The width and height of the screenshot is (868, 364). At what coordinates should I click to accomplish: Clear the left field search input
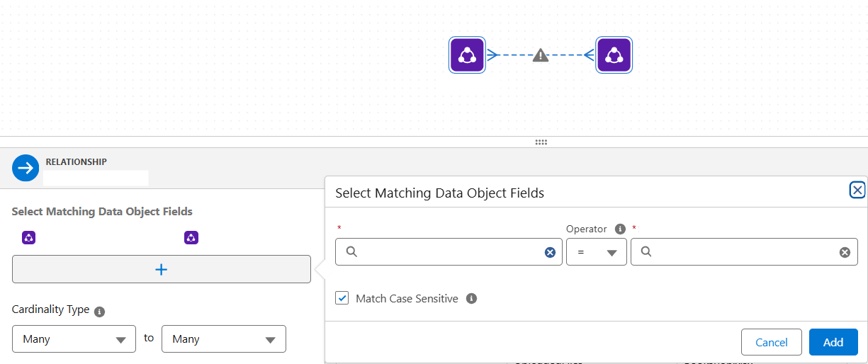click(550, 252)
